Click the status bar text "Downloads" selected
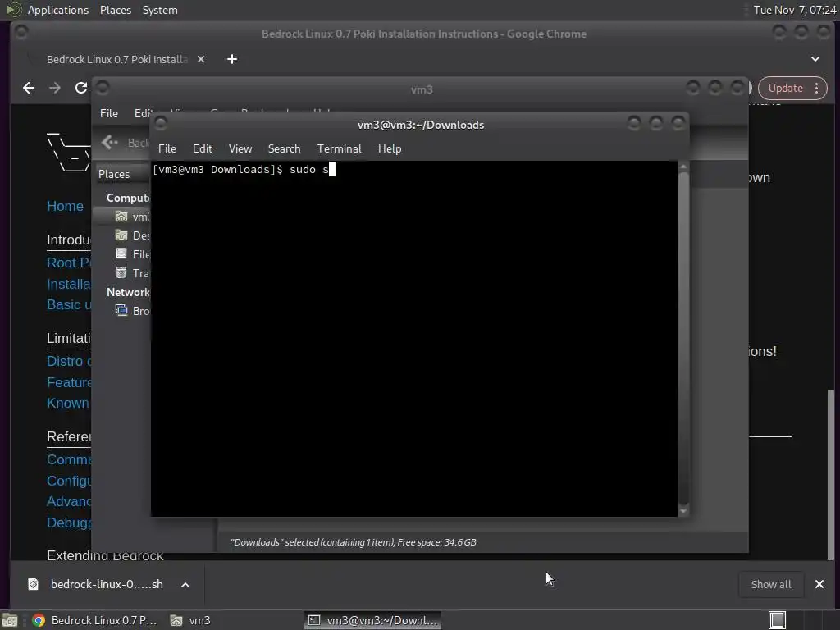Screen dimensions: 840x630 pyautogui.click(x=353, y=542)
